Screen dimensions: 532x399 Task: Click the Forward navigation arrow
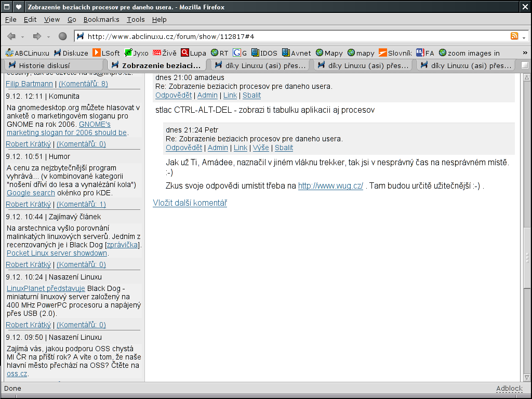coord(37,36)
